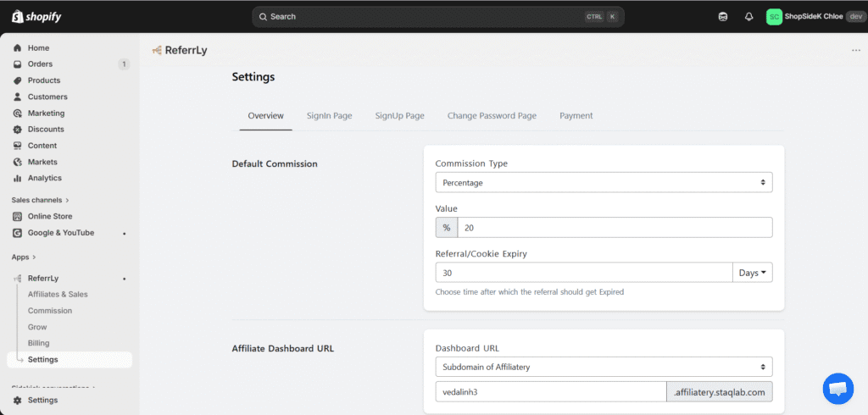Click the vedalinh3 subdomain field
This screenshot has width=868, height=415.
pyautogui.click(x=551, y=392)
